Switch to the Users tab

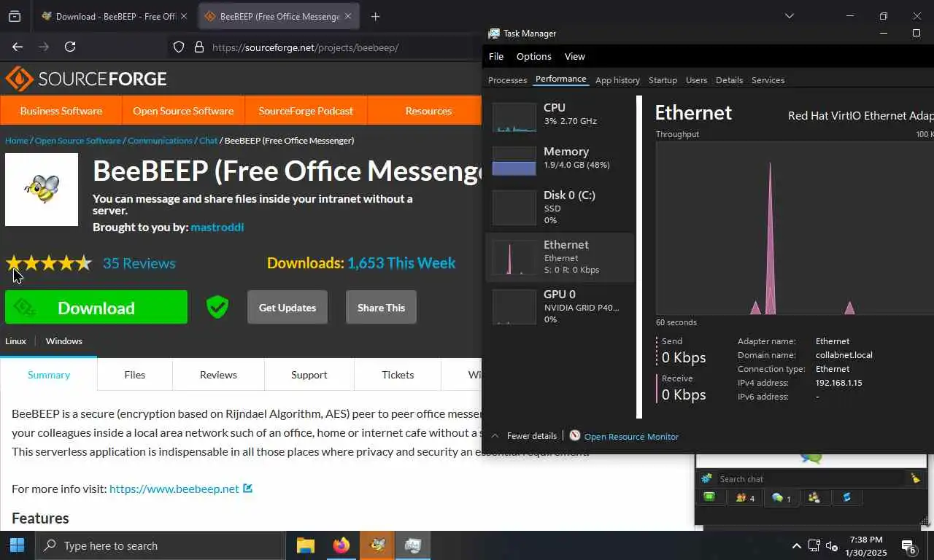696,80
